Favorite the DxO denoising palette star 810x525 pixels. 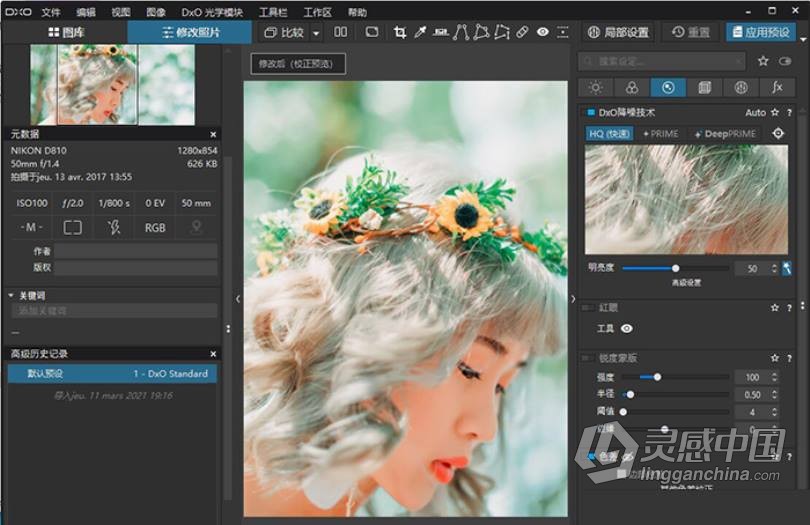(x=775, y=112)
